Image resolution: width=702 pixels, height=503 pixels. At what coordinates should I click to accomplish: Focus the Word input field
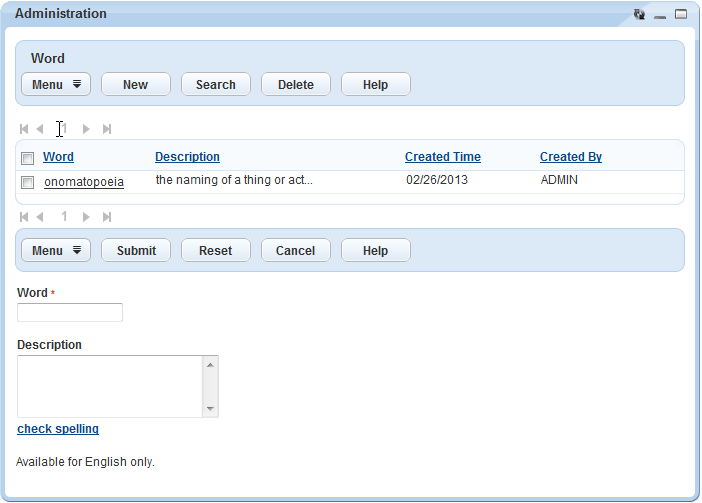pyautogui.click(x=70, y=313)
